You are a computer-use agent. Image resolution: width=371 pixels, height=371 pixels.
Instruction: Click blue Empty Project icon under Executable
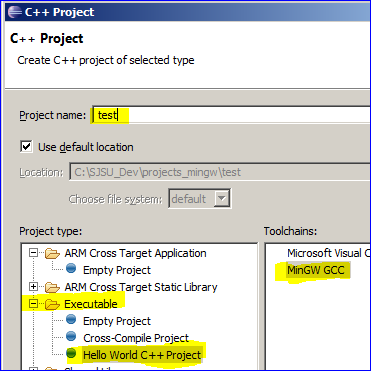click(71, 320)
